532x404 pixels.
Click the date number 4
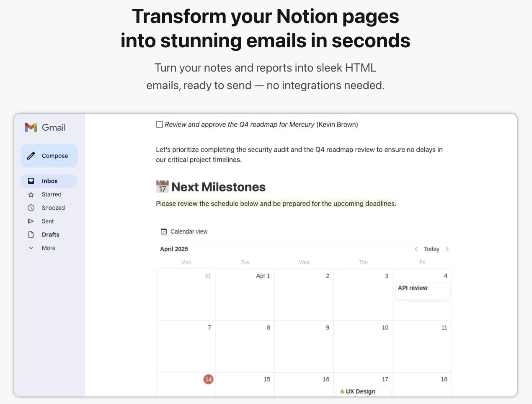[446, 276]
